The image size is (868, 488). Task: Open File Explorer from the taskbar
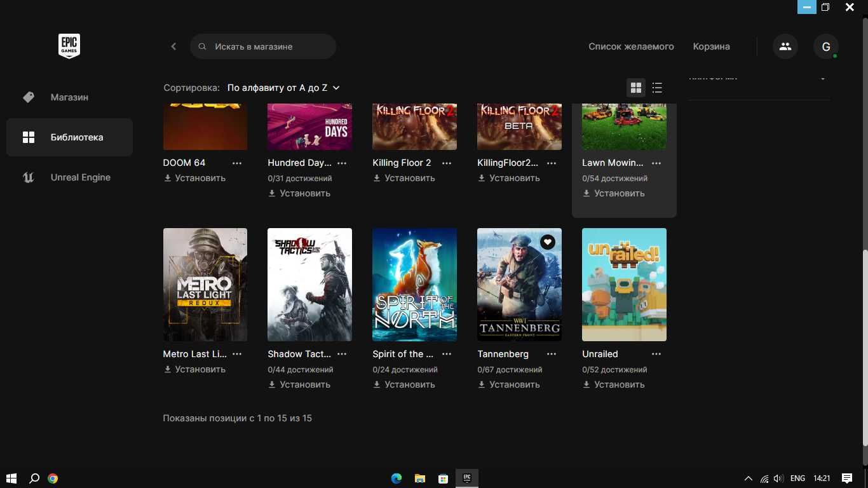click(x=420, y=478)
